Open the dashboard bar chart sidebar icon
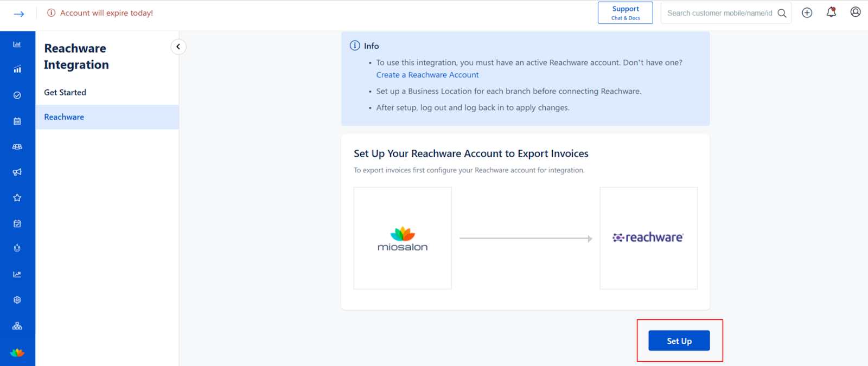This screenshot has height=366, width=868. coord(17,44)
